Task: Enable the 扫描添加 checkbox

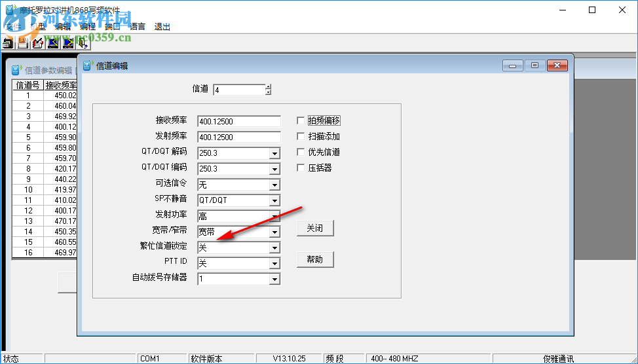Action: [301, 136]
